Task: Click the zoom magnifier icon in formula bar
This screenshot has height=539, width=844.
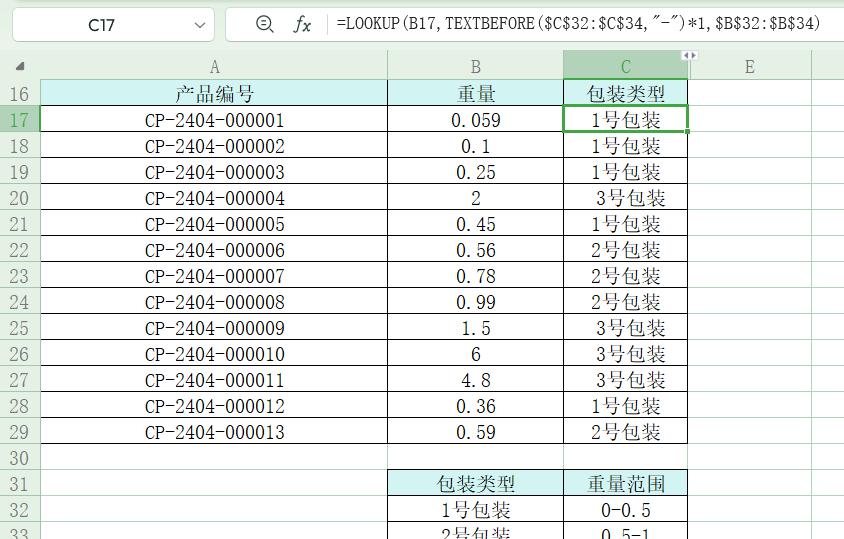Action: click(264, 24)
